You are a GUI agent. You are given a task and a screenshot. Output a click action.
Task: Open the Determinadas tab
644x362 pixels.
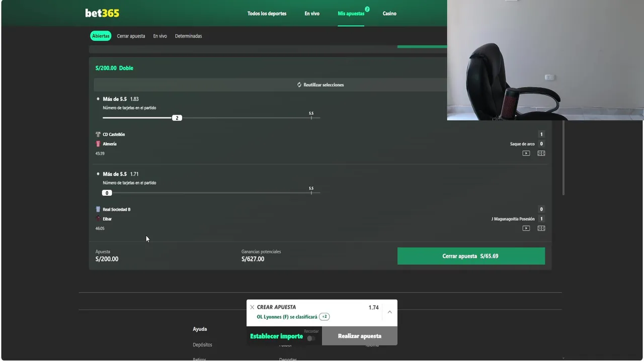188,36
